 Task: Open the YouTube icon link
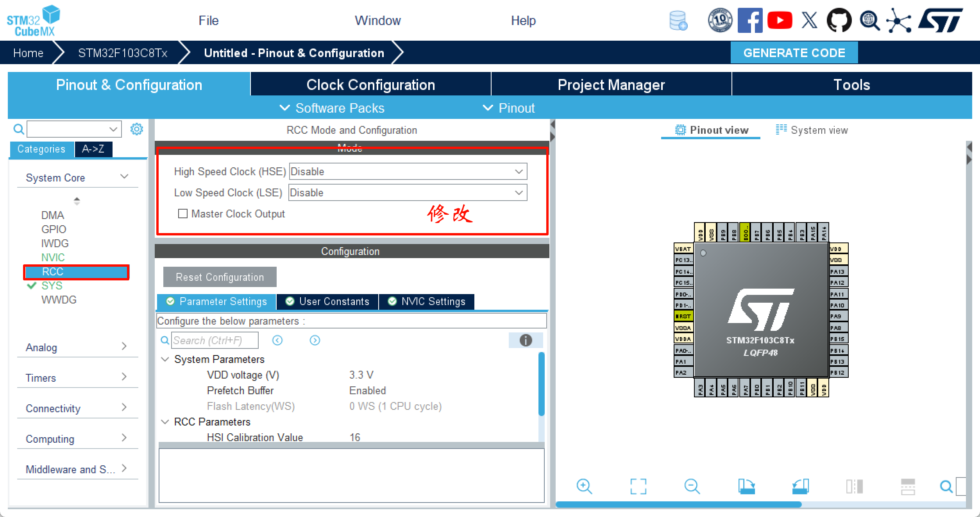[780, 20]
